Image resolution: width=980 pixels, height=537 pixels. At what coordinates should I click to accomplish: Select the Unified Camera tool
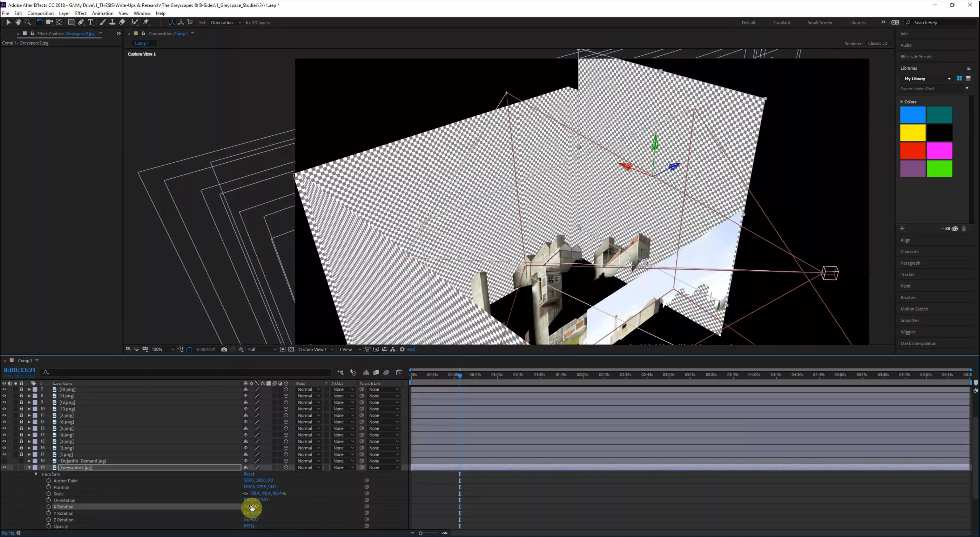pyautogui.click(x=49, y=22)
